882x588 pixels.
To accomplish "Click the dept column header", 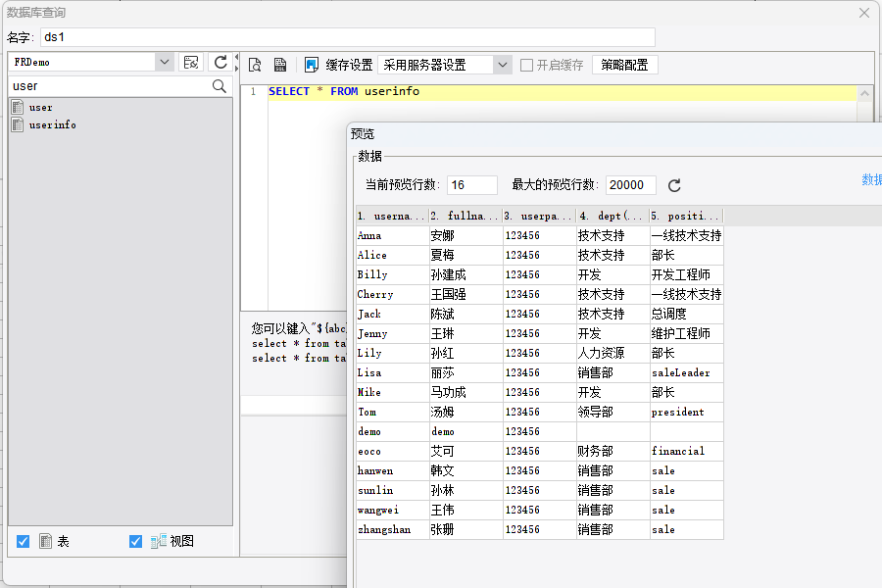I will (612, 216).
